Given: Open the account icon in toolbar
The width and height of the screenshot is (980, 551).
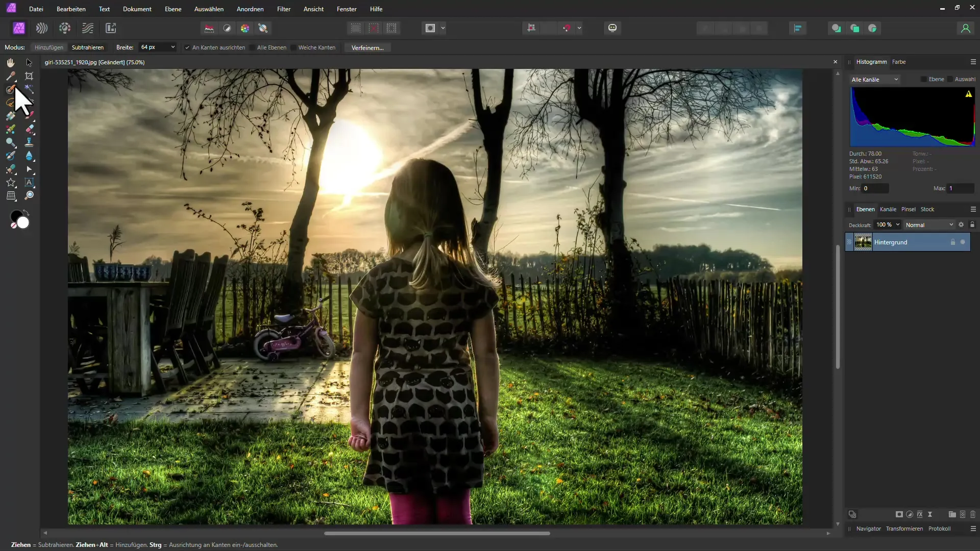Looking at the screenshot, I should (x=965, y=28).
